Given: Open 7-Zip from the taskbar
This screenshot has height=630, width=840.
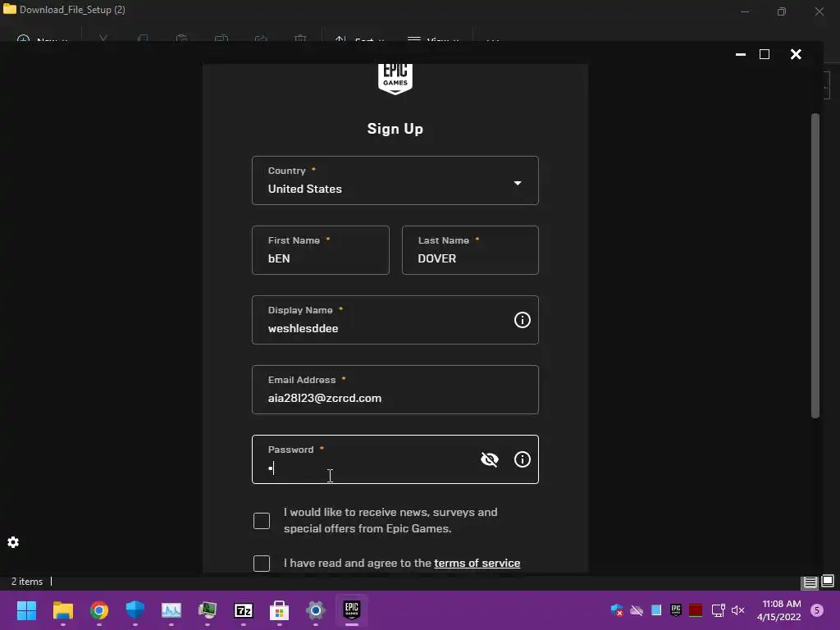Looking at the screenshot, I should tap(243, 610).
